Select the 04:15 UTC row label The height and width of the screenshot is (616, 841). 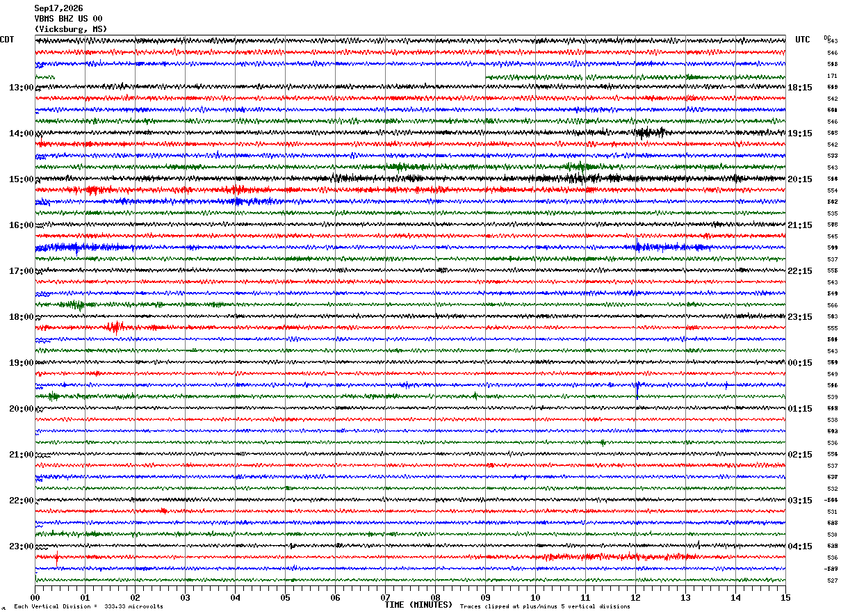tap(800, 546)
